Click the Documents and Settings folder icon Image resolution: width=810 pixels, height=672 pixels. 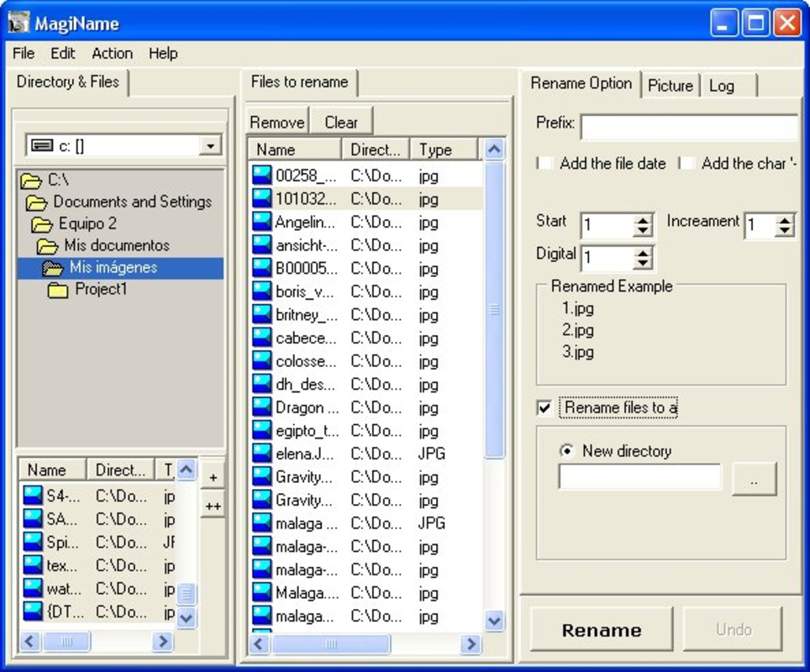pyautogui.click(x=37, y=202)
